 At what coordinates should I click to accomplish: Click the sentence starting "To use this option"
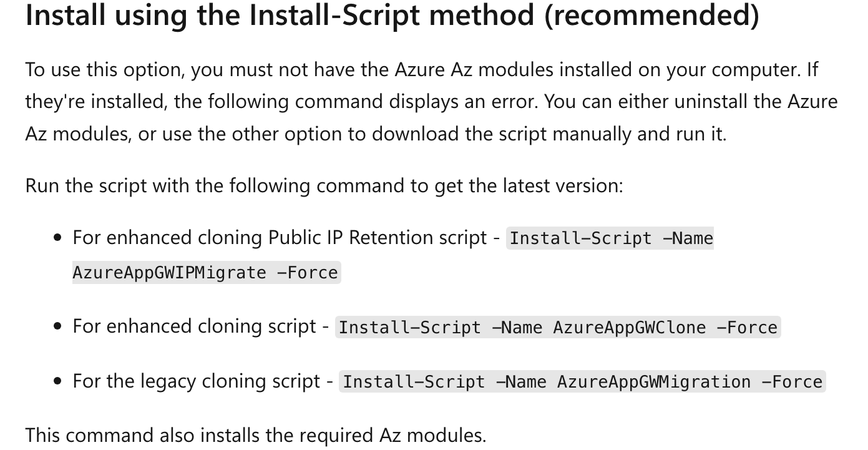point(421,69)
